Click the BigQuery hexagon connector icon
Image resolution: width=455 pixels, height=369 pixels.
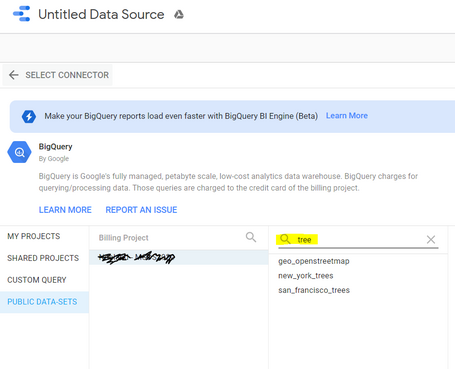point(19,152)
